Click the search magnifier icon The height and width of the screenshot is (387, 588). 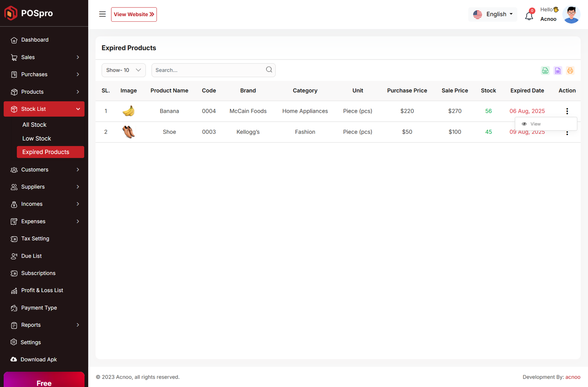[x=269, y=70]
